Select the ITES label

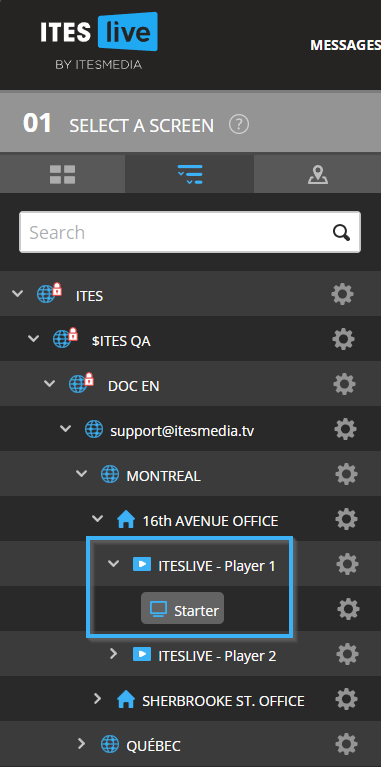tap(90, 296)
